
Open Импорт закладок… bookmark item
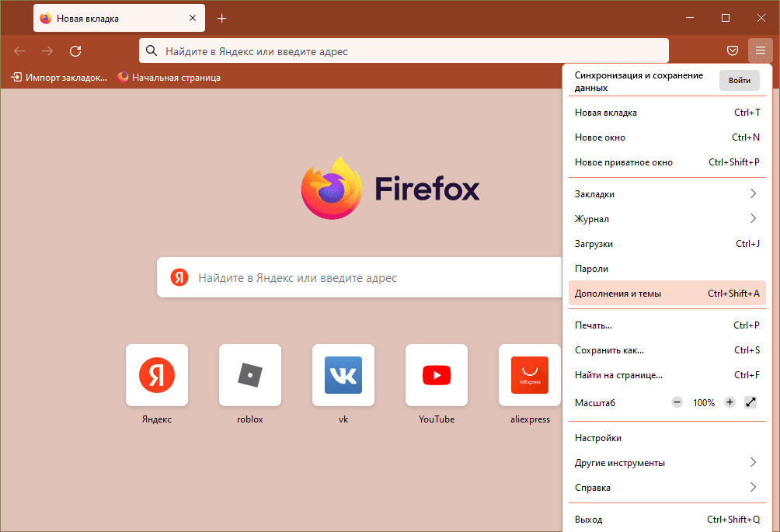click(x=59, y=78)
